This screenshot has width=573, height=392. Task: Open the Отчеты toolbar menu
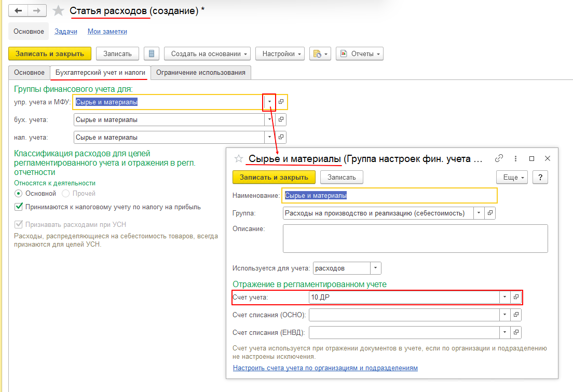click(x=360, y=53)
